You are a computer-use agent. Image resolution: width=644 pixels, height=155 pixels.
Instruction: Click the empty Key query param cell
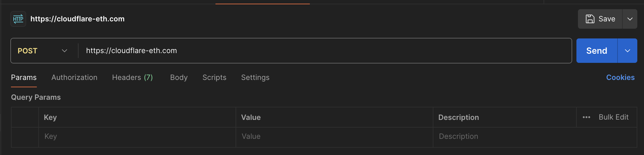click(137, 136)
